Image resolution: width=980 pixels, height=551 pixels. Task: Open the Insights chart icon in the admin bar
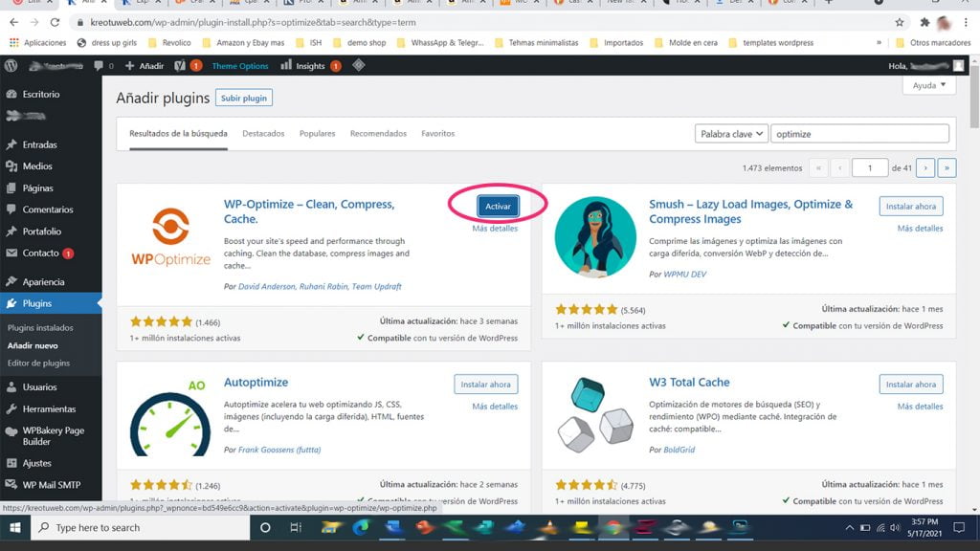[285, 66]
